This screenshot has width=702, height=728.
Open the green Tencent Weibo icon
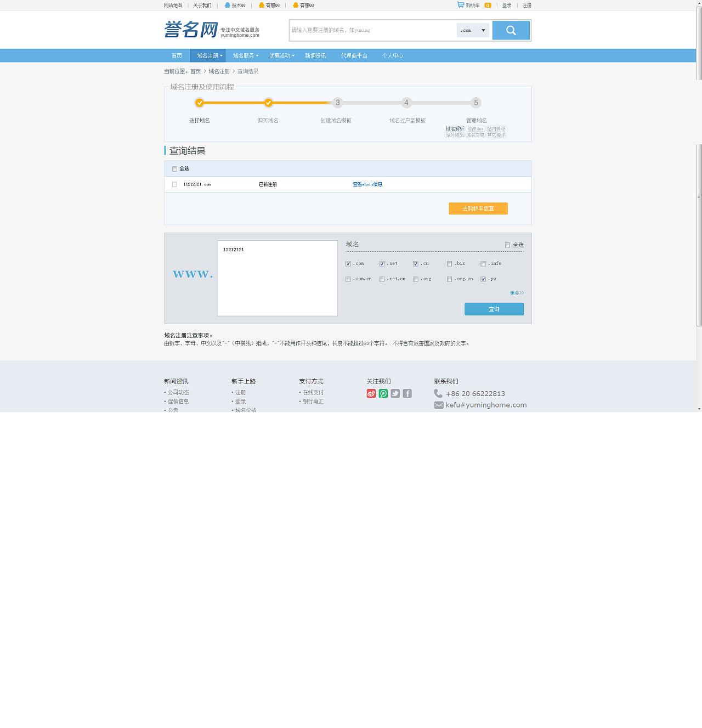click(383, 393)
